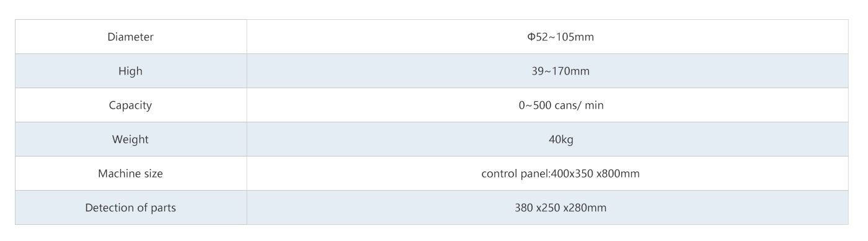The width and height of the screenshot is (868, 241).
Task: Click the Φ symbol in diameter value
Action: pos(531,37)
